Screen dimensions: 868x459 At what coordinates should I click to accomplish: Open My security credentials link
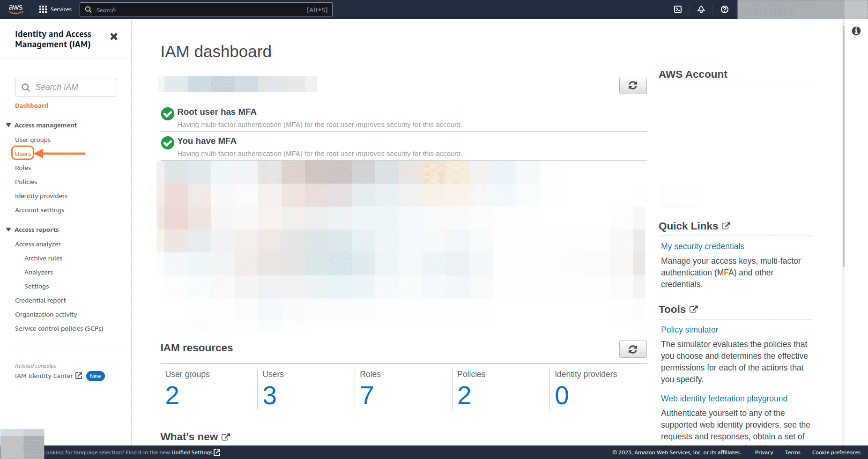pyautogui.click(x=703, y=246)
